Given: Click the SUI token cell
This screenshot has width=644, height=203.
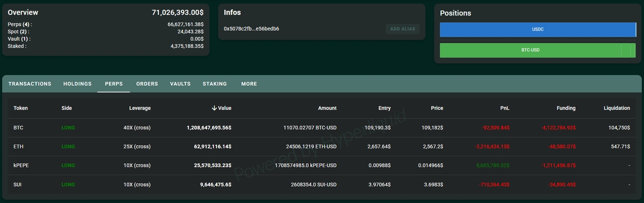Looking at the screenshot, I should [x=18, y=184].
